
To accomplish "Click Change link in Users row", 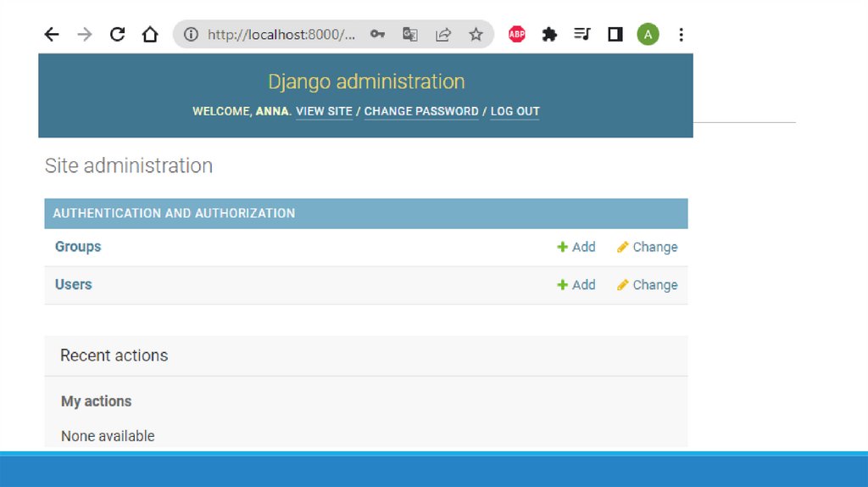I will pyautogui.click(x=647, y=285).
